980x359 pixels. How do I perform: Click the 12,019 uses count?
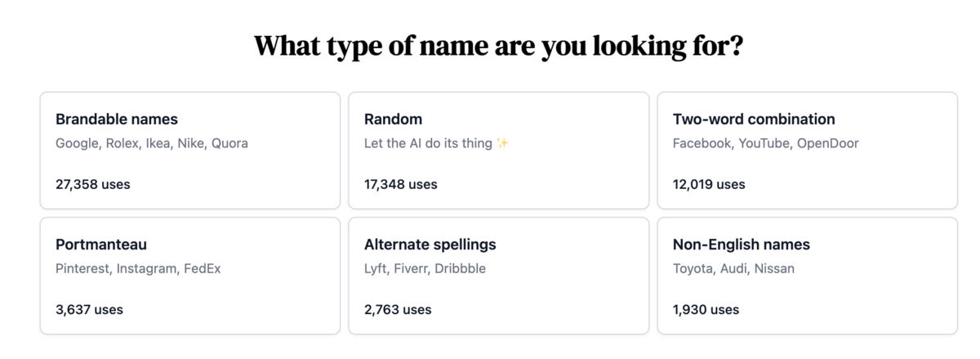pos(709,184)
